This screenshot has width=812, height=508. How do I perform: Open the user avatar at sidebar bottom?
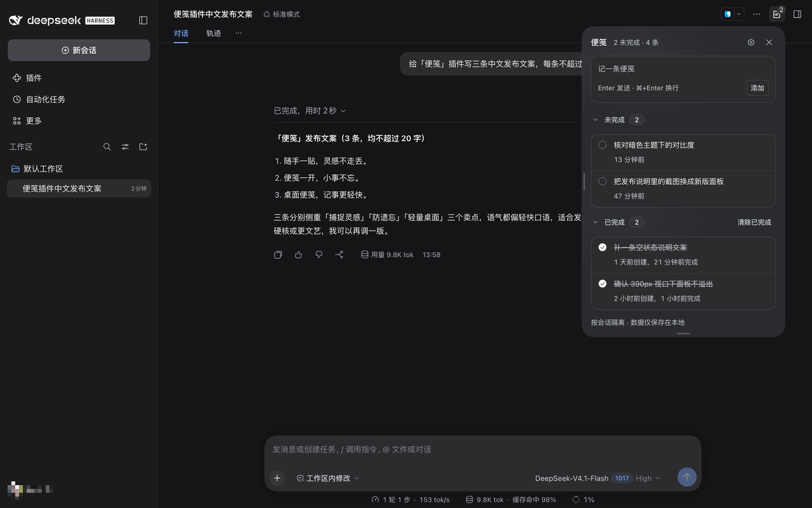click(15, 490)
